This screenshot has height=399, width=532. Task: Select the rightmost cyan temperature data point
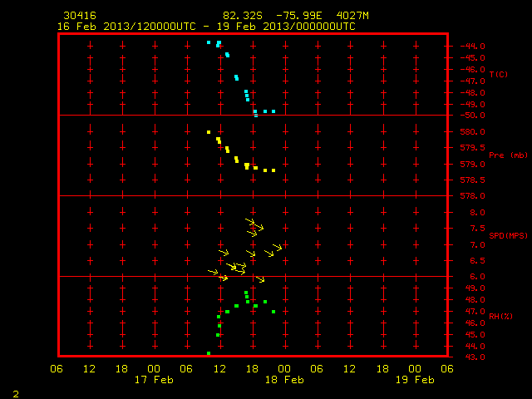(273, 111)
